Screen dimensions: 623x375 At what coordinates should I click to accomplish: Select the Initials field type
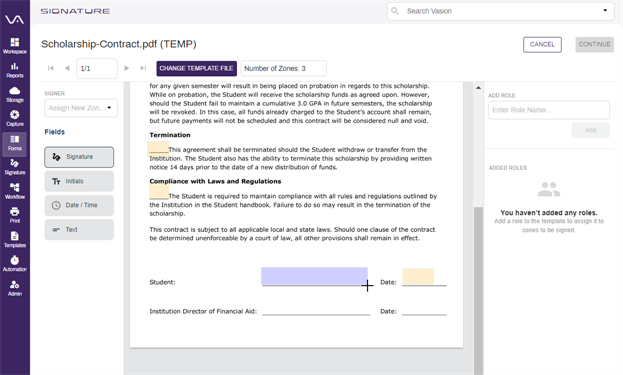79,181
